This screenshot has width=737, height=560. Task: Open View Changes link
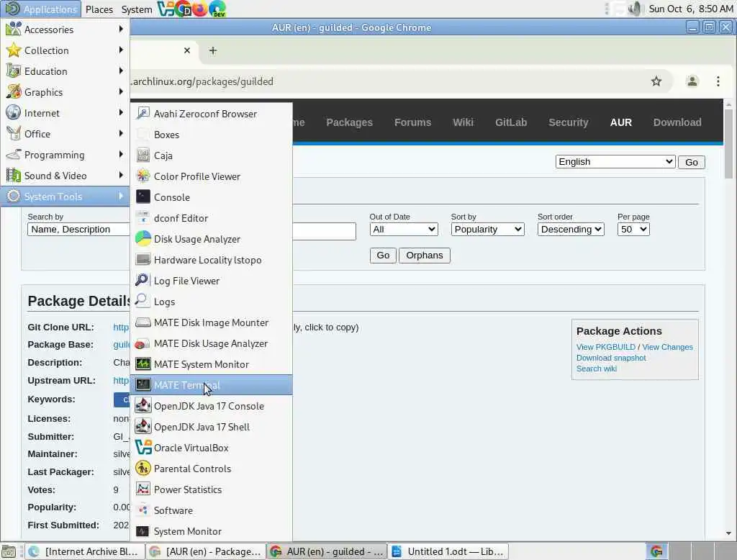pyautogui.click(x=667, y=347)
